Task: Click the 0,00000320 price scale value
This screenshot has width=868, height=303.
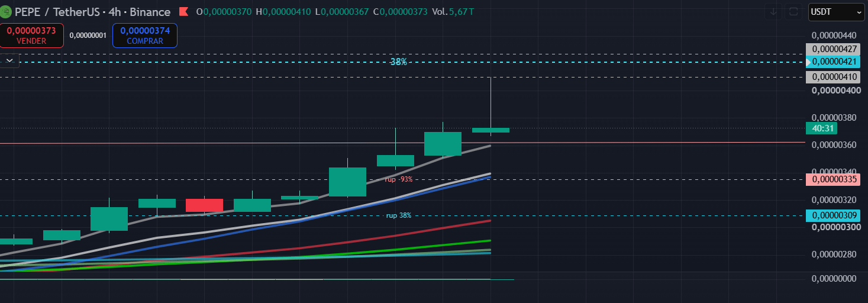Action: [x=834, y=199]
